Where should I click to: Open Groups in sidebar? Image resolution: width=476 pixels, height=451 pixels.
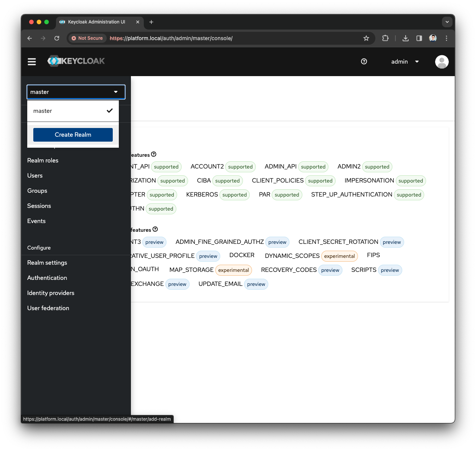(37, 191)
